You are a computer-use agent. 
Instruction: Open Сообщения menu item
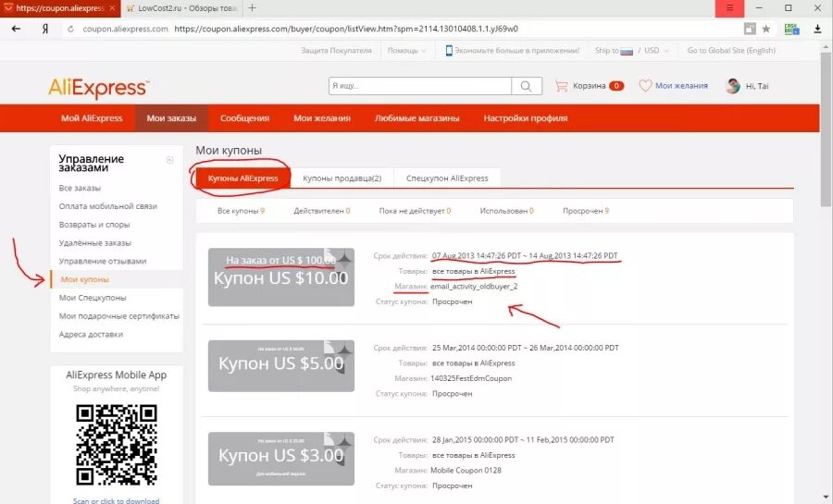[x=244, y=118]
